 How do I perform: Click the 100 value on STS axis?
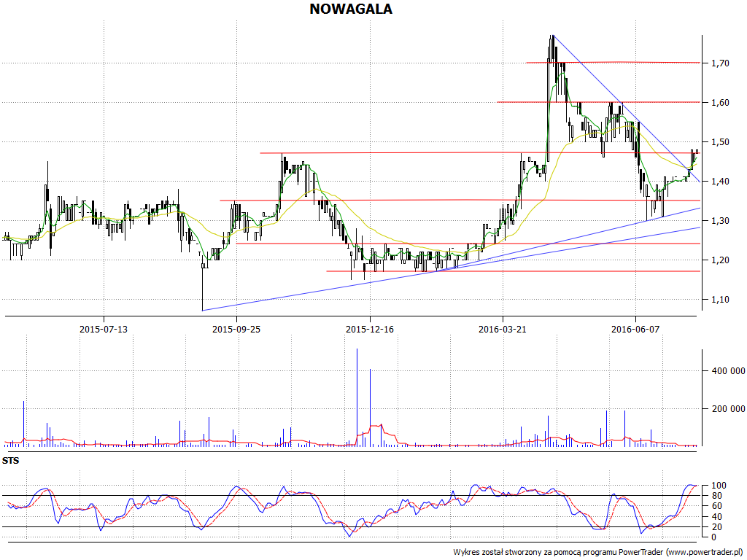(x=719, y=486)
